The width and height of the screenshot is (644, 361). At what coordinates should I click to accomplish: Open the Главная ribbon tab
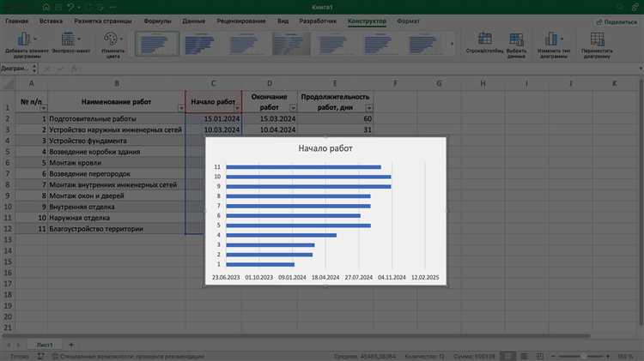click(17, 21)
